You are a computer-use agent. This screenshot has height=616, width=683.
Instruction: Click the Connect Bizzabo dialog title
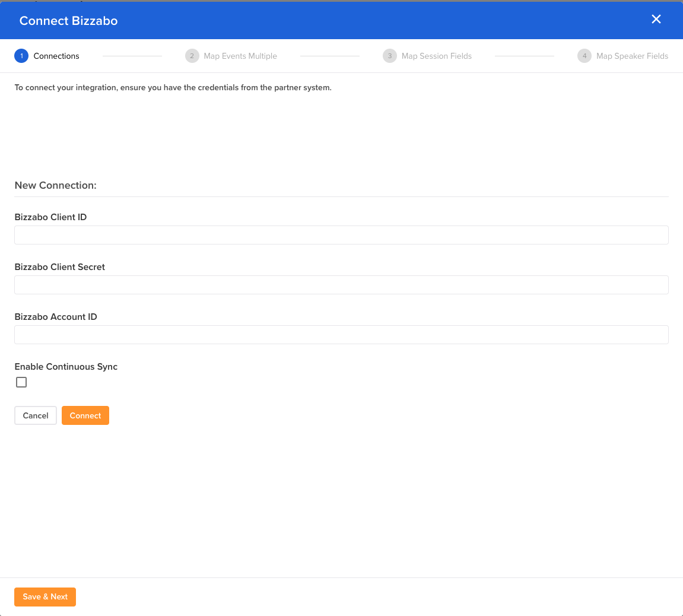[x=68, y=21]
